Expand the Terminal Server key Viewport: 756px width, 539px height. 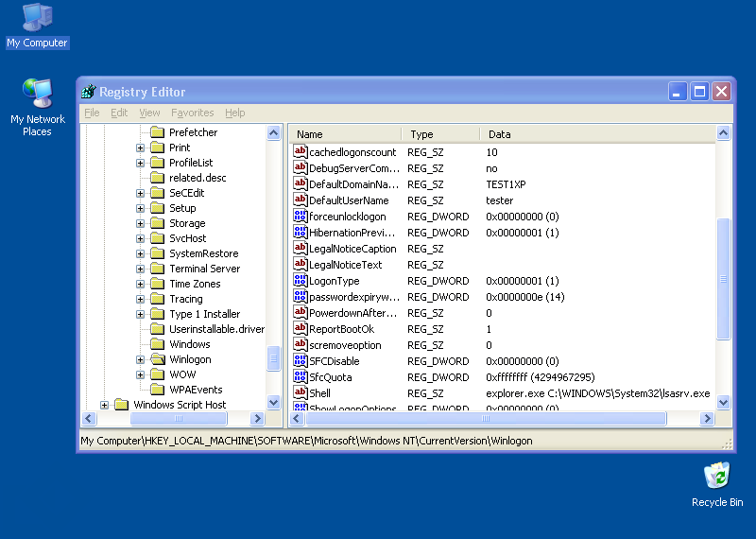[140, 269]
